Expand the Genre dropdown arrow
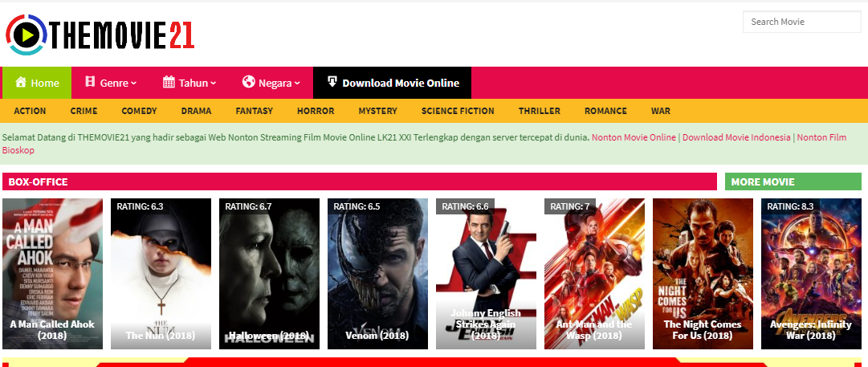Screen dimensions: 868x367 (133, 84)
